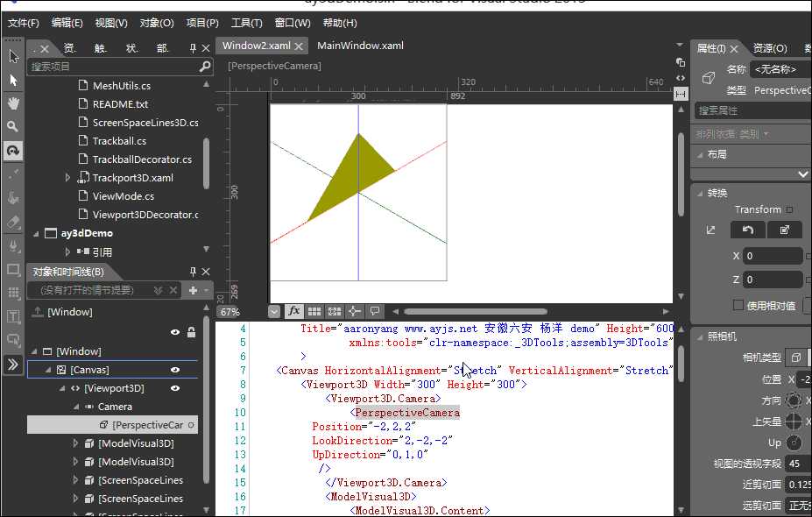Click the add storyboard plus button
This screenshot has height=517, width=812.
click(194, 290)
